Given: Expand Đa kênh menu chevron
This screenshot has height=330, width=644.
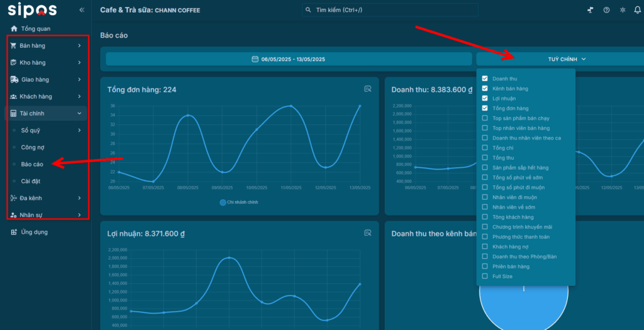Looking at the screenshot, I should [x=79, y=198].
